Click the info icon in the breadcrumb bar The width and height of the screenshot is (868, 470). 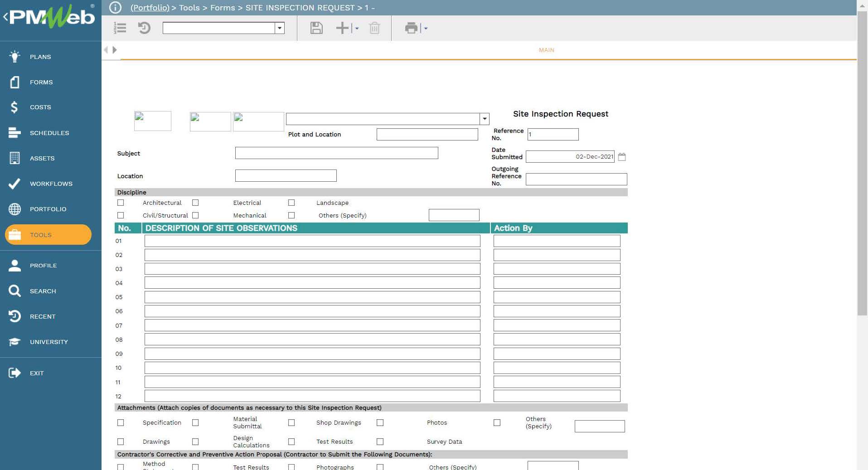pos(116,8)
